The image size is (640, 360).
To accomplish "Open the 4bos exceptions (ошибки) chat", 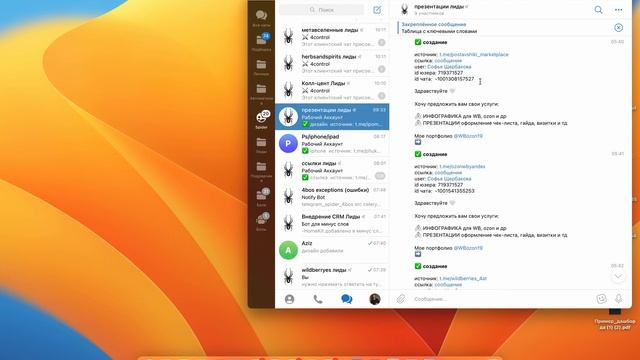I will tap(332, 197).
